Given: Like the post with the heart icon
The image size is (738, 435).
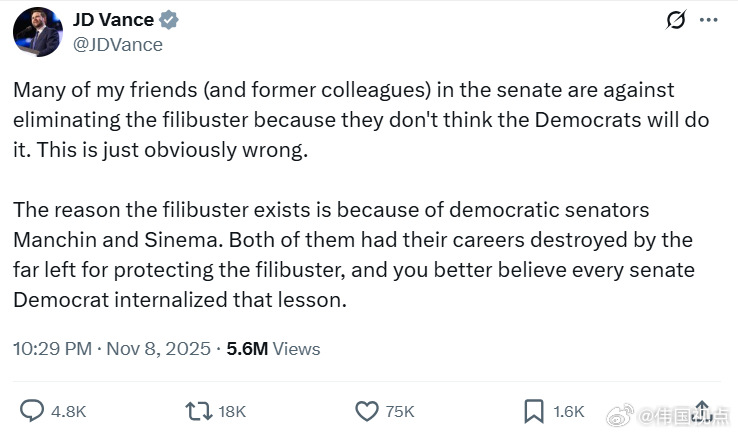Looking at the screenshot, I should [367, 410].
